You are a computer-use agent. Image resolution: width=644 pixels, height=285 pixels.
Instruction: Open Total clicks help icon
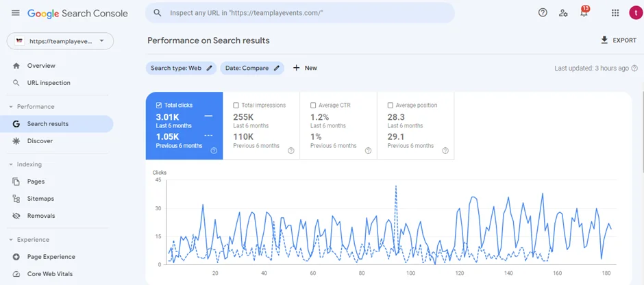tap(214, 151)
